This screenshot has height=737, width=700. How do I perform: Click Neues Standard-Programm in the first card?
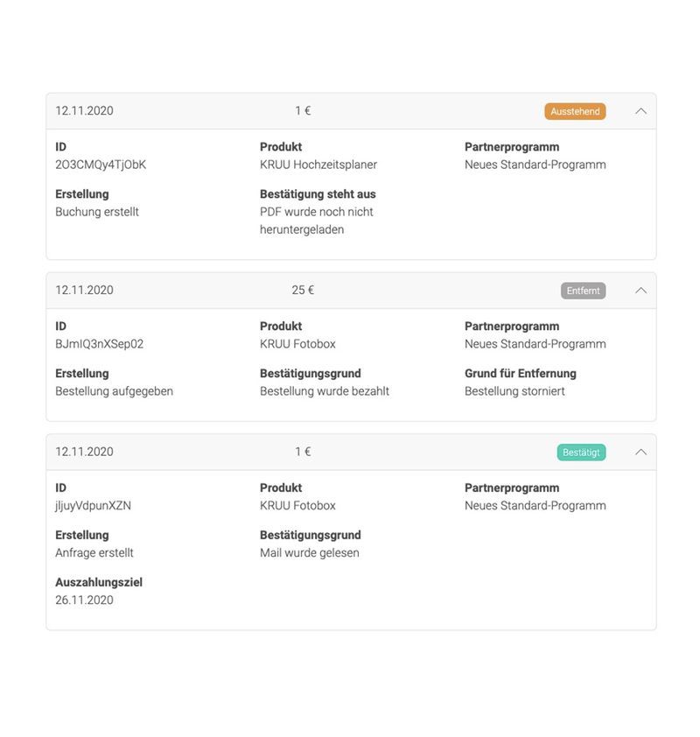click(x=535, y=165)
